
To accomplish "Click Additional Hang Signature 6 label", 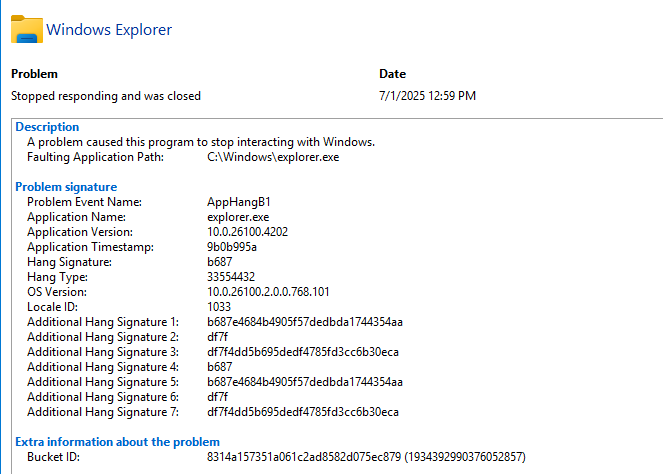I will [103, 397].
